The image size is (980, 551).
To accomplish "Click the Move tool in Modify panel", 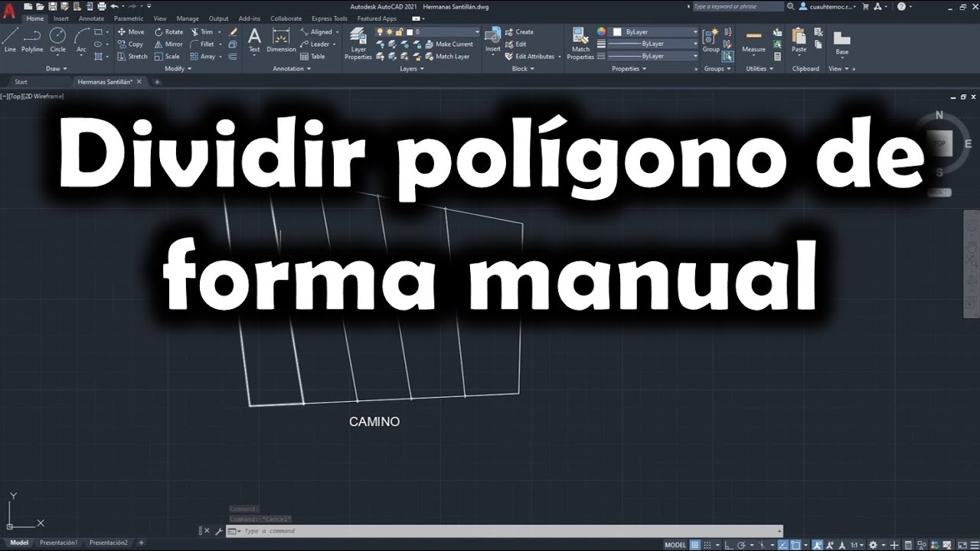I will tap(131, 32).
